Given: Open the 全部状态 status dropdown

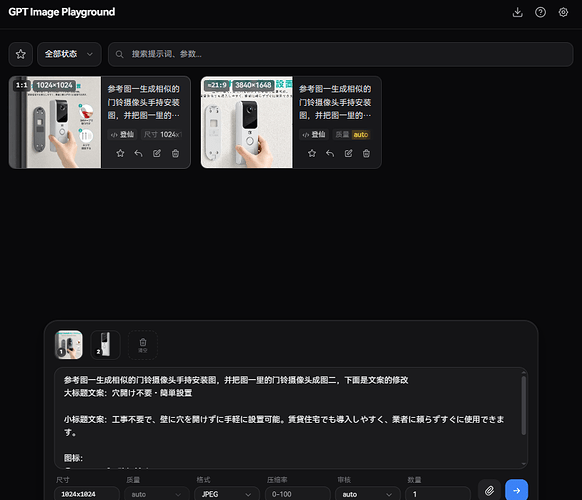Looking at the screenshot, I should tap(69, 54).
